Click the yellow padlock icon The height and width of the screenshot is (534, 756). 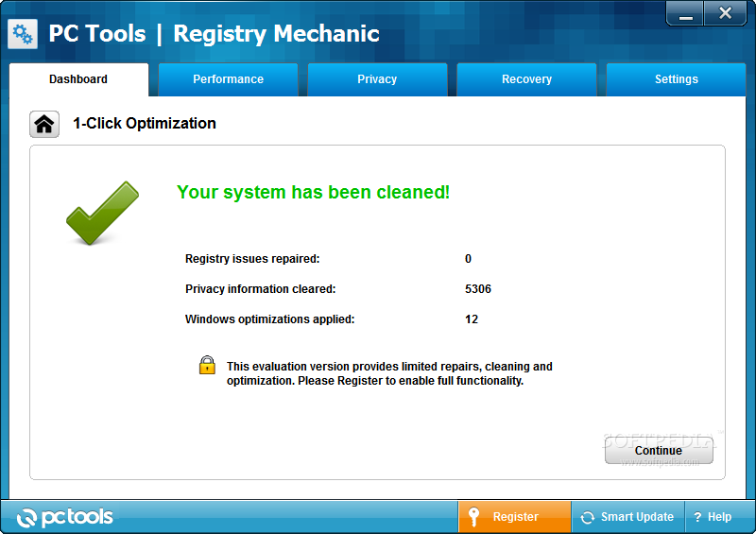click(x=207, y=365)
